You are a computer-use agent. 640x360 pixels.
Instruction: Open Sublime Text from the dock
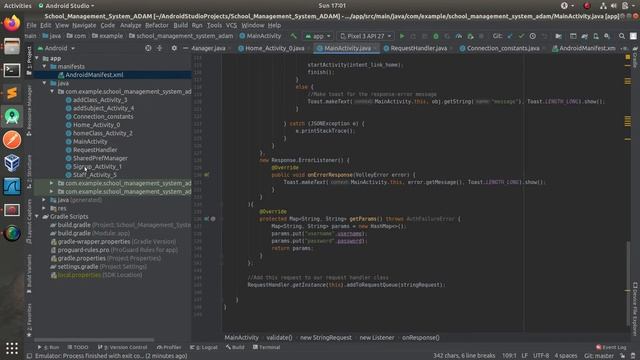12,93
